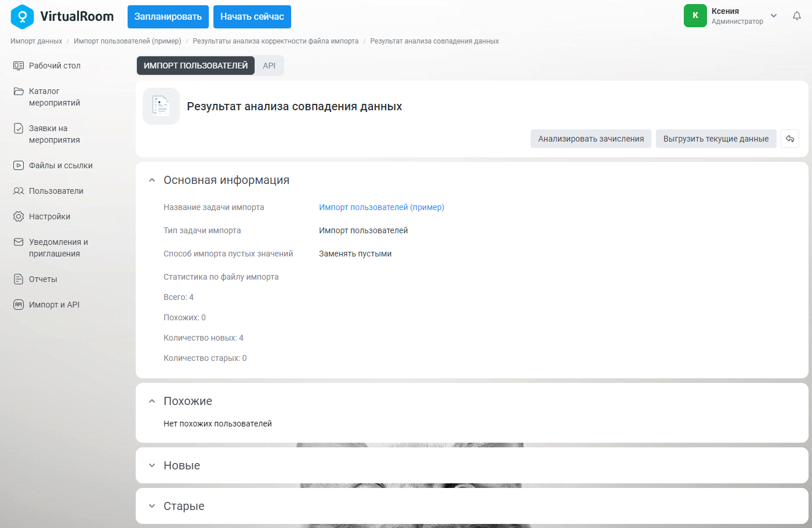Click the Анализировать зачисления button
This screenshot has width=812, height=528.
coord(591,139)
